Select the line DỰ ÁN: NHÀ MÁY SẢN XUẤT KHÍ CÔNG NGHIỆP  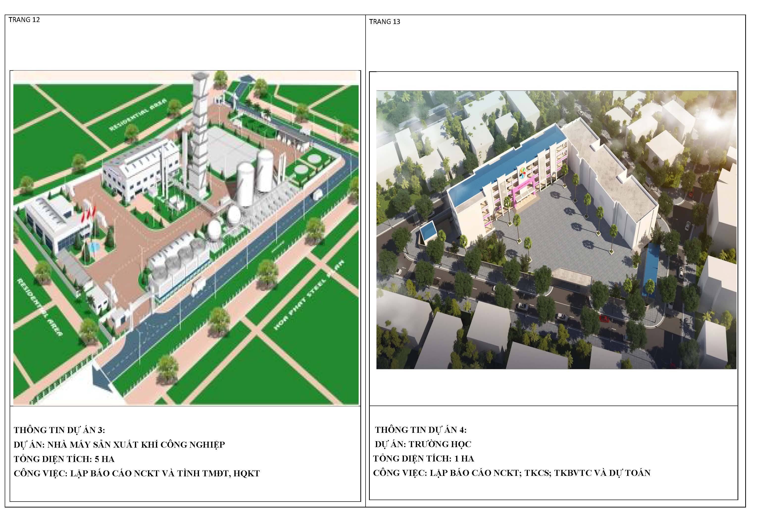(x=119, y=444)
